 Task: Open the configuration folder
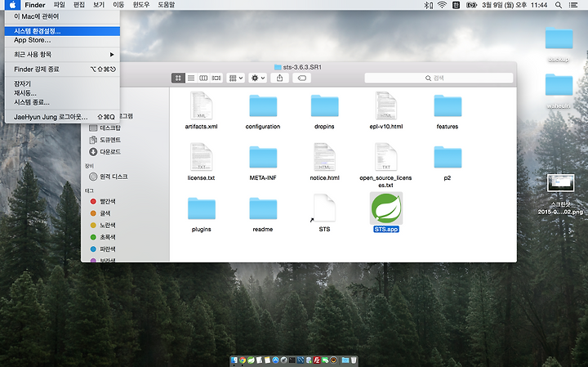pyautogui.click(x=263, y=105)
